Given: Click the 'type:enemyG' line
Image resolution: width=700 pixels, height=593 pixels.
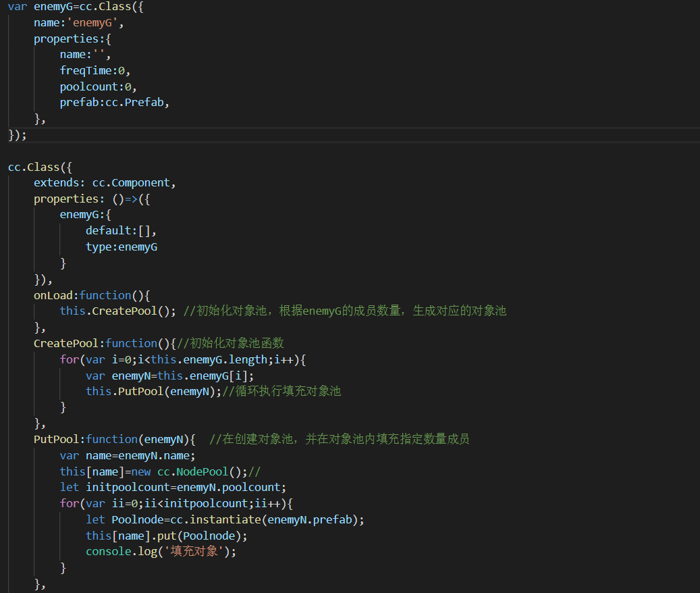Looking at the screenshot, I should [x=122, y=247].
